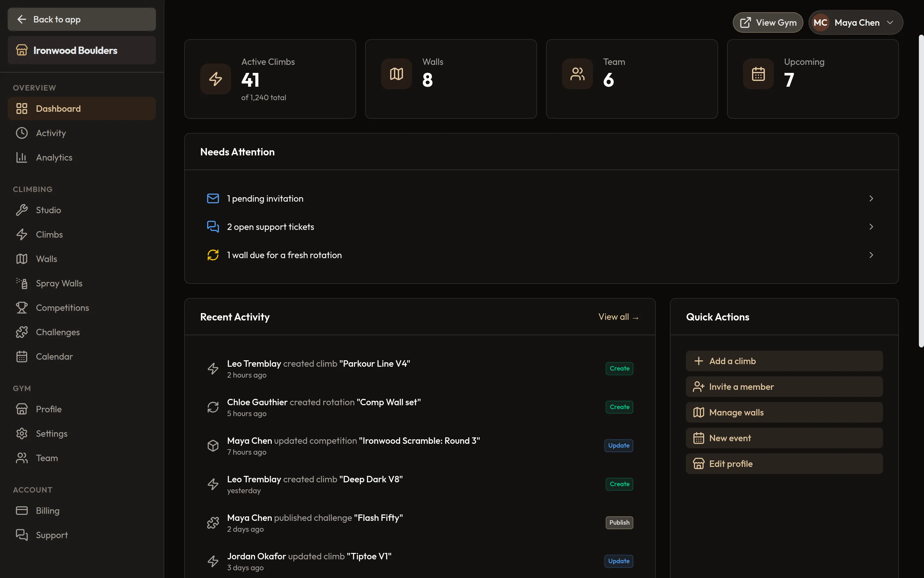This screenshot has height=578, width=924.
Task: Click Back to app button
Action: pos(82,19)
